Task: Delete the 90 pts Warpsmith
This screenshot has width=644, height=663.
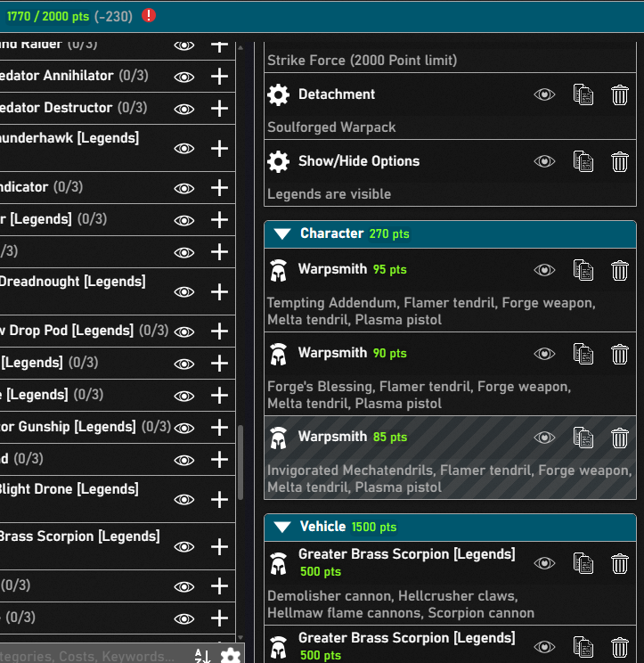Action: point(619,354)
